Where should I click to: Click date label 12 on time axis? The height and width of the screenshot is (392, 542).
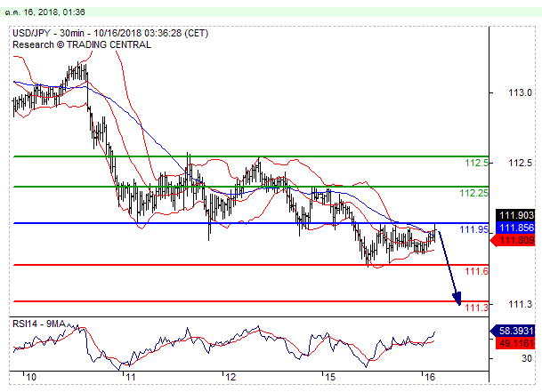231,377
